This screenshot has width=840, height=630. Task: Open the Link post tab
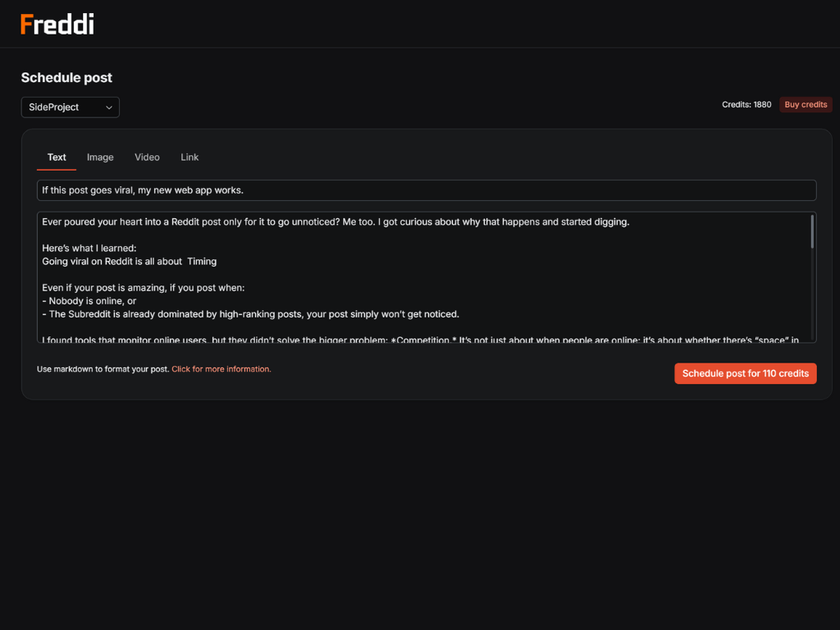coord(189,157)
